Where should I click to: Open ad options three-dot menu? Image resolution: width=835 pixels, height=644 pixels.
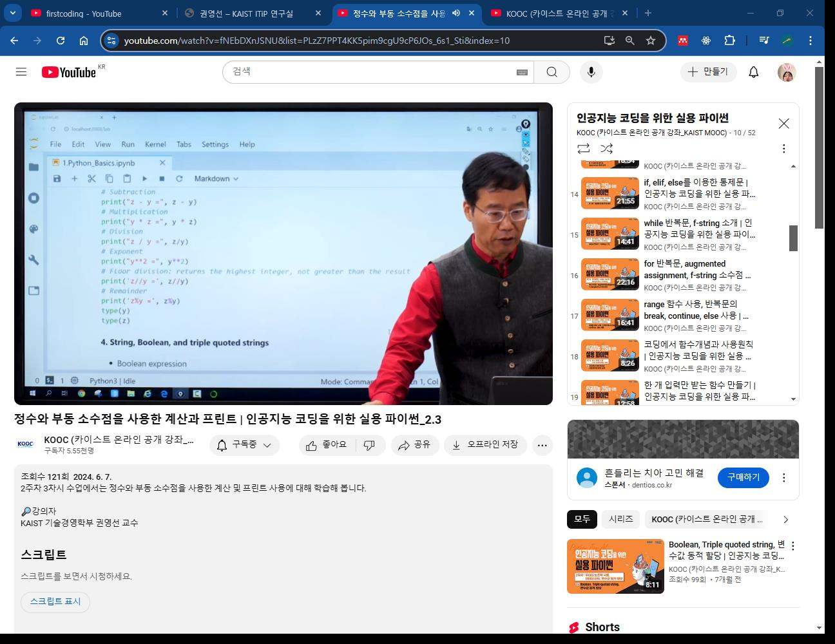coord(783,478)
